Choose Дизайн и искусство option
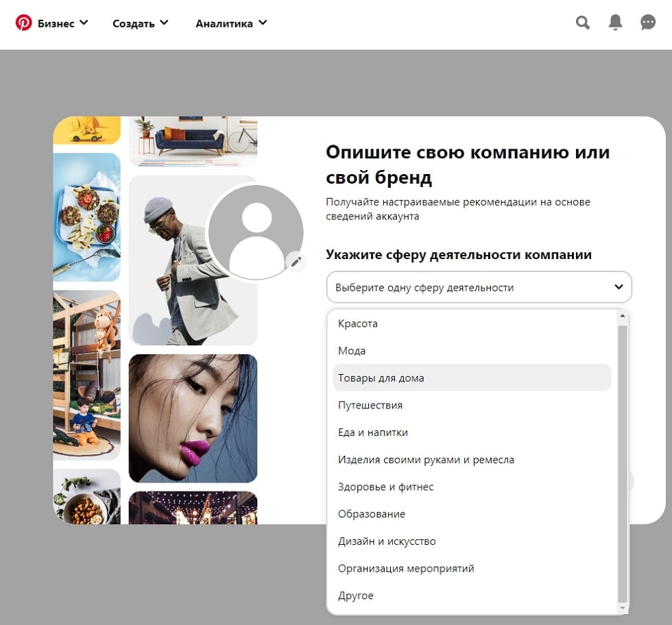 (x=472, y=541)
